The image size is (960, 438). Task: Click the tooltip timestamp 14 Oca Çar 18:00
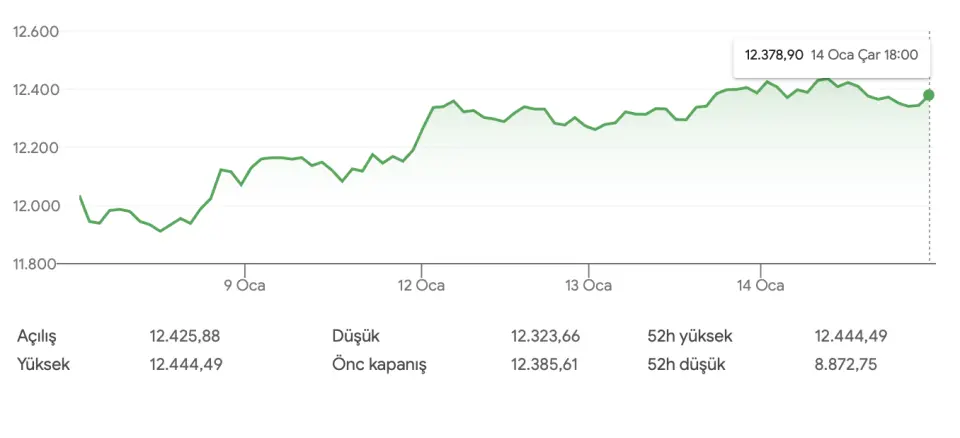point(864,55)
